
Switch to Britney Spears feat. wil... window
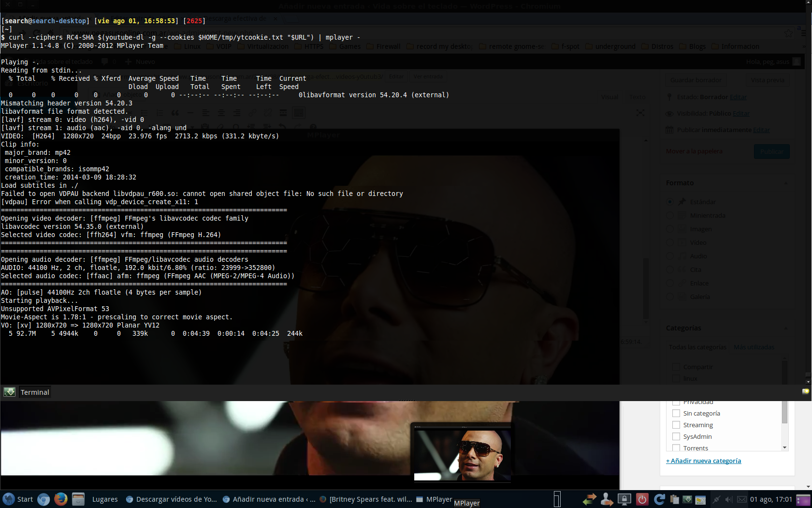pyautogui.click(x=366, y=499)
